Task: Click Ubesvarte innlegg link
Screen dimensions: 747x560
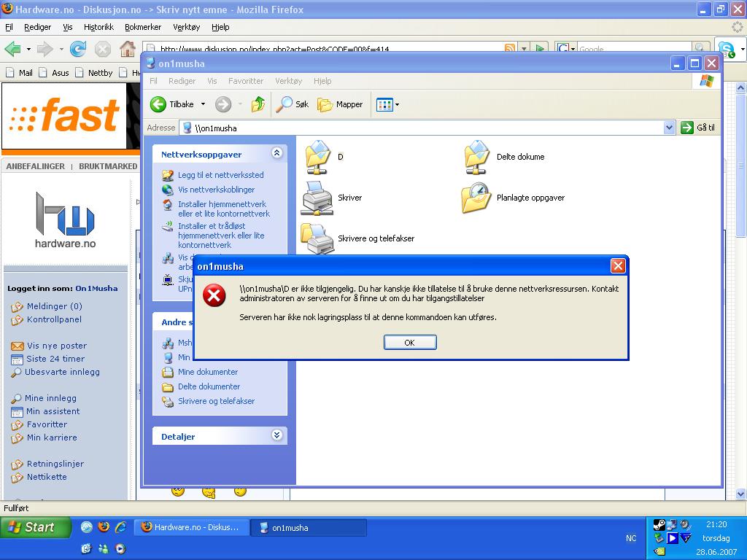Action: click(x=63, y=372)
